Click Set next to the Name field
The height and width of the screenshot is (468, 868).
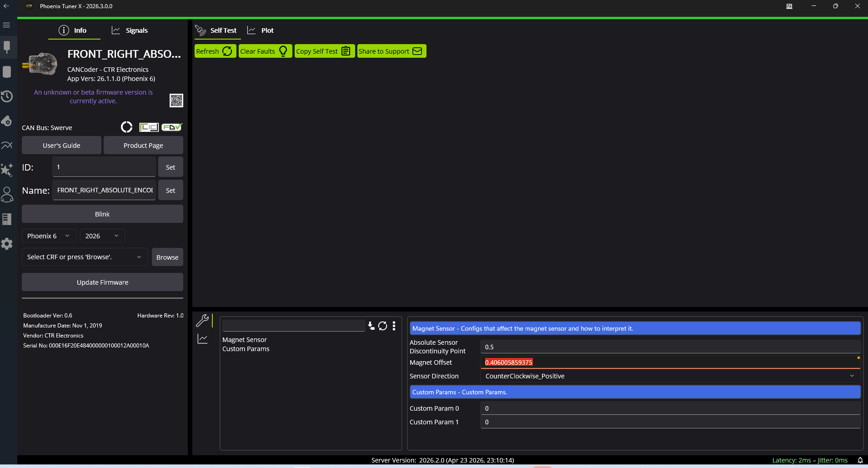coord(171,190)
